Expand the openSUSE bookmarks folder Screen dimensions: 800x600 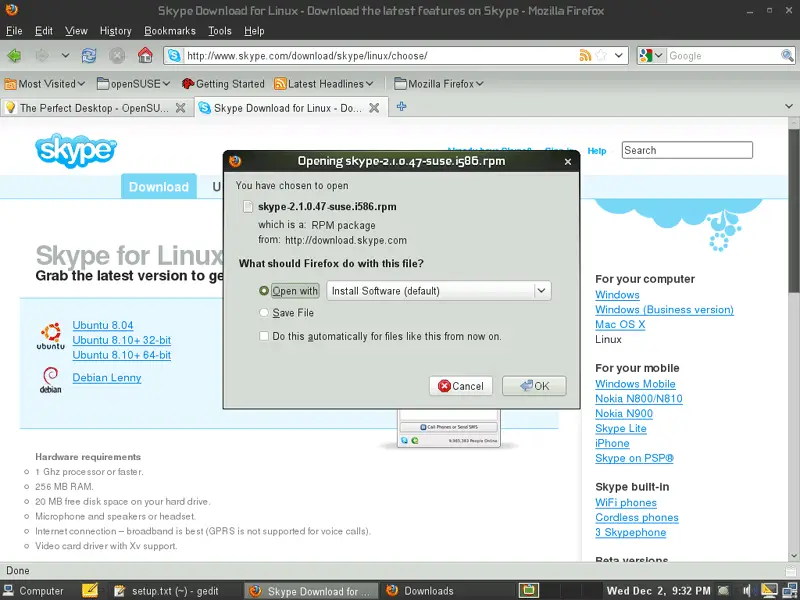tap(134, 84)
